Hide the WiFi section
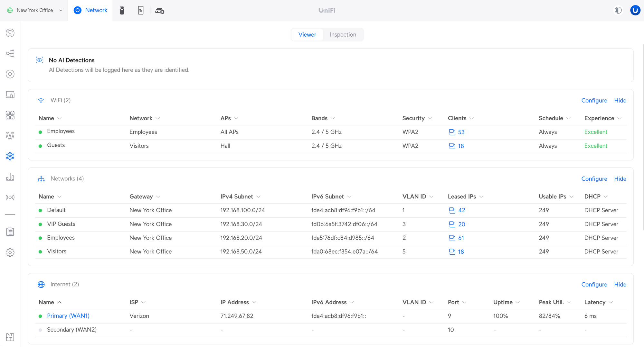Image resolution: width=644 pixels, height=347 pixels. [x=620, y=100]
